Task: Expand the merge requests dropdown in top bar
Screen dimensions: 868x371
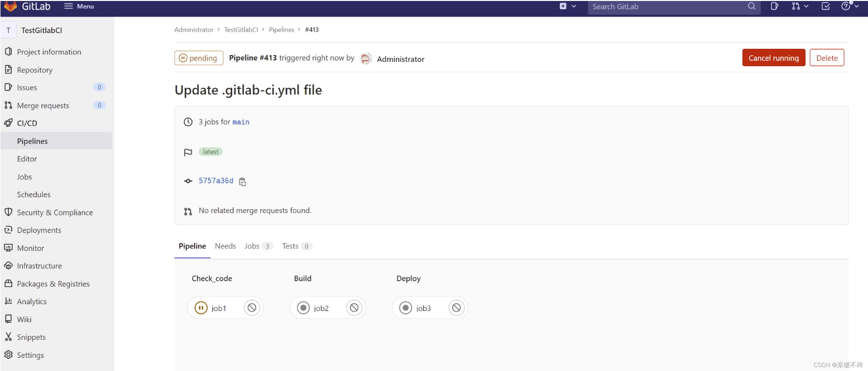Action: pos(800,6)
